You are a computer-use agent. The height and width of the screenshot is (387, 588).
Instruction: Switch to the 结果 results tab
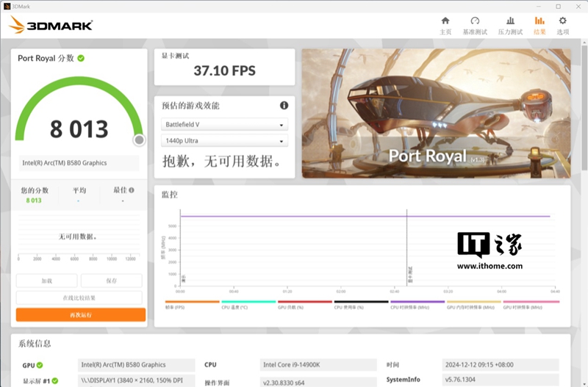539,25
